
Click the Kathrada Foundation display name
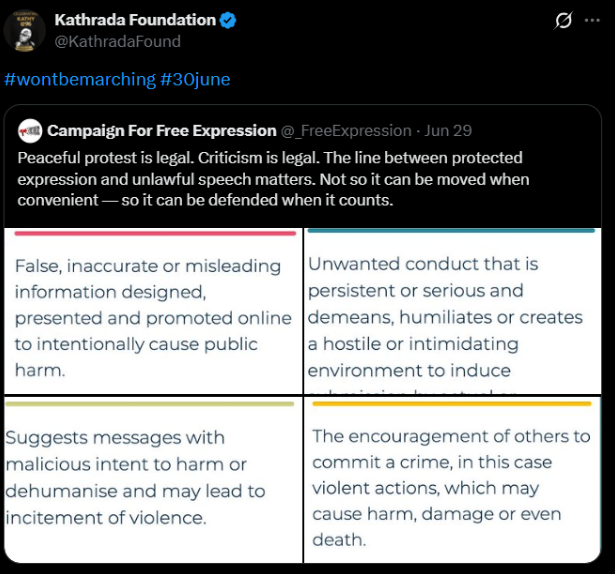(x=135, y=20)
